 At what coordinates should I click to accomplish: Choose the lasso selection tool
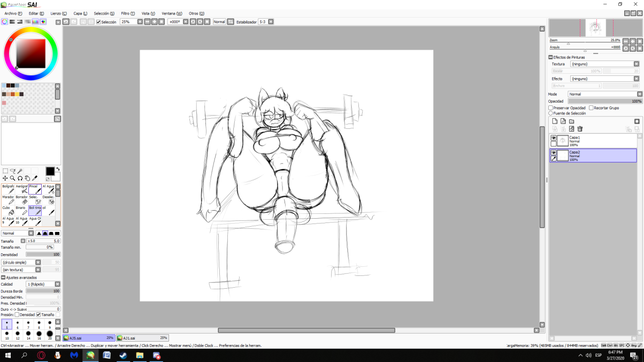coord(13,171)
